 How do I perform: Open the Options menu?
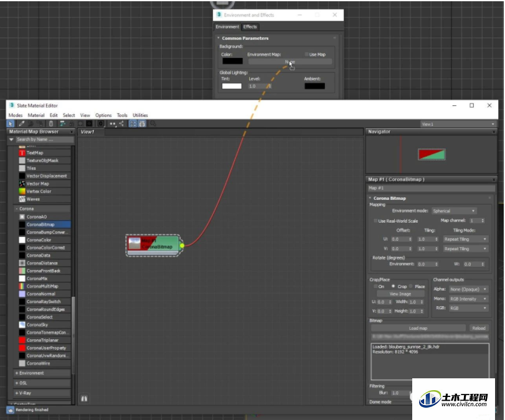coord(103,115)
